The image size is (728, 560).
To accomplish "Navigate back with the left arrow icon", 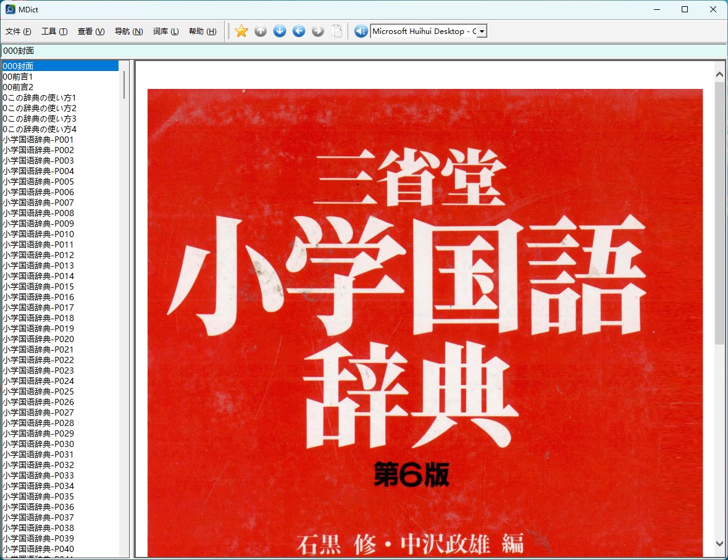I will tap(299, 31).
